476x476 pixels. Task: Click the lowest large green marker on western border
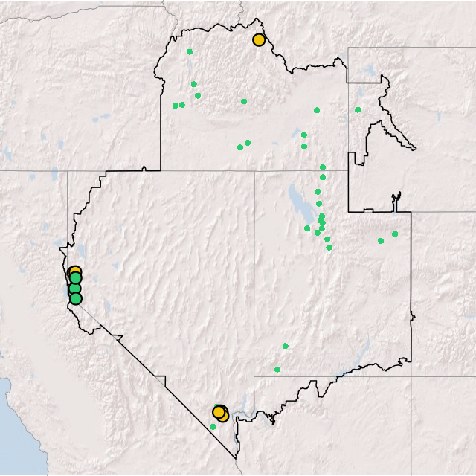[x=76, y=299]
